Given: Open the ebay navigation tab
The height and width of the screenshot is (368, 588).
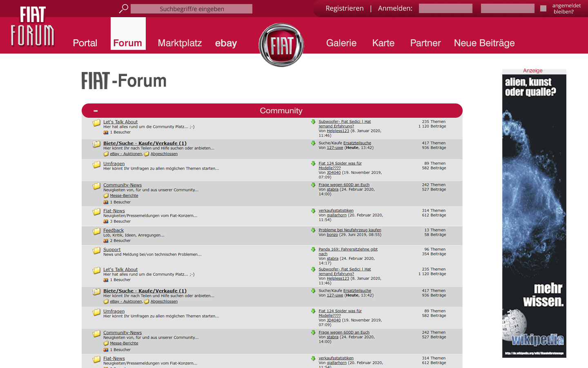Looking at the screenshot, I should [226, 43].
